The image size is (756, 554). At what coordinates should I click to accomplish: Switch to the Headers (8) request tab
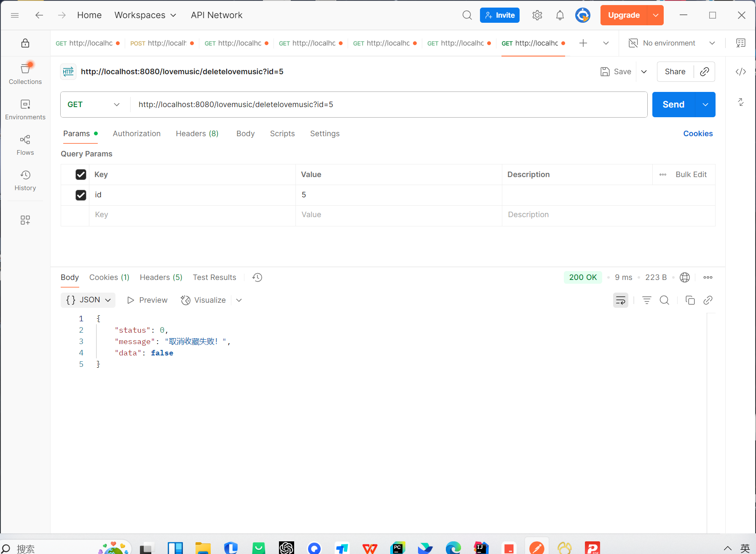[197, 134]
